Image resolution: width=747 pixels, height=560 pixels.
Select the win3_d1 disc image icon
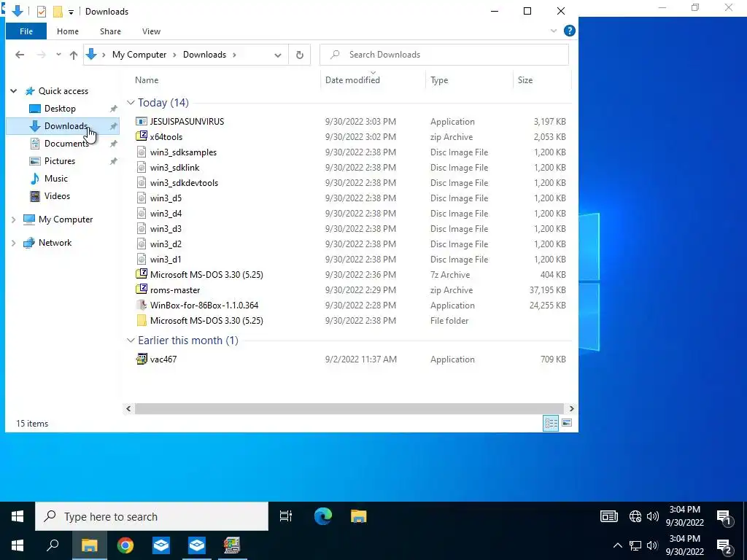click(x=141, y=259)
